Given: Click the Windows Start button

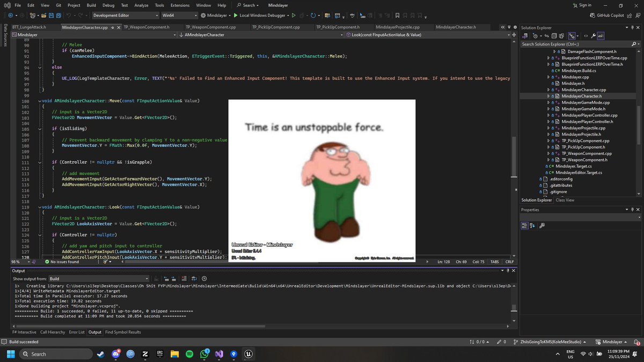Looking at the screenshot, I should click(11, 354).
